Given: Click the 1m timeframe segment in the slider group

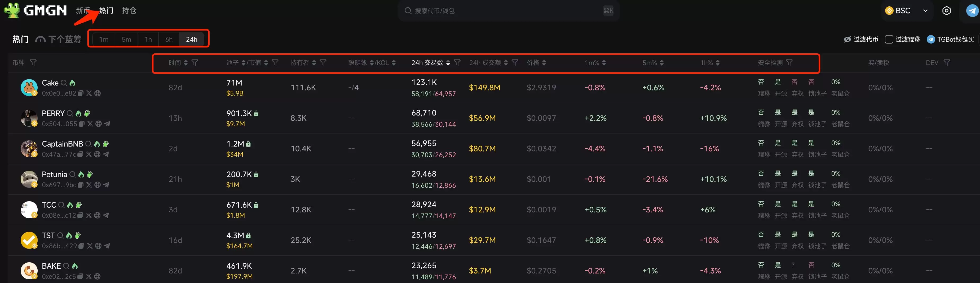Looking at the screenshot, I should 103,39.
